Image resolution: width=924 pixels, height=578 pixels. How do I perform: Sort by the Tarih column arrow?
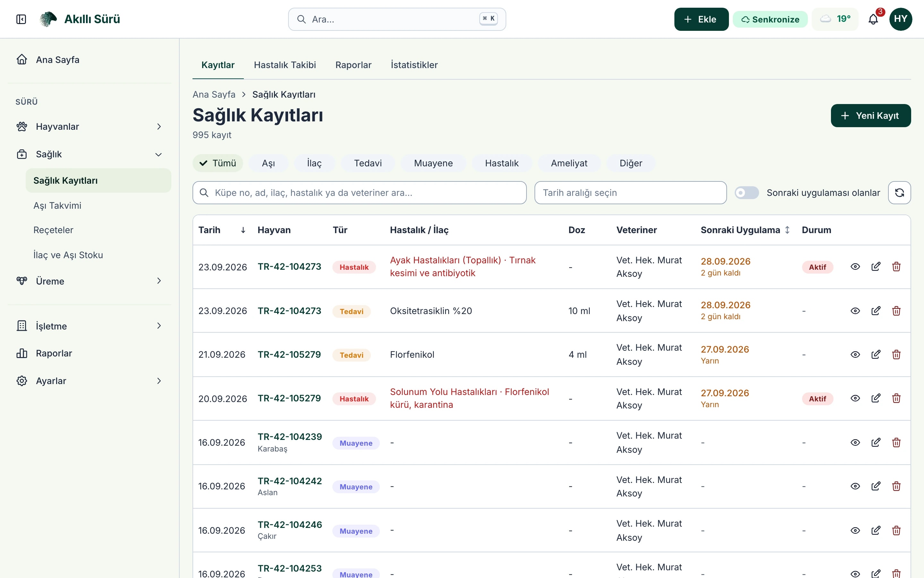pyautogui.click(x=243, y=230)
